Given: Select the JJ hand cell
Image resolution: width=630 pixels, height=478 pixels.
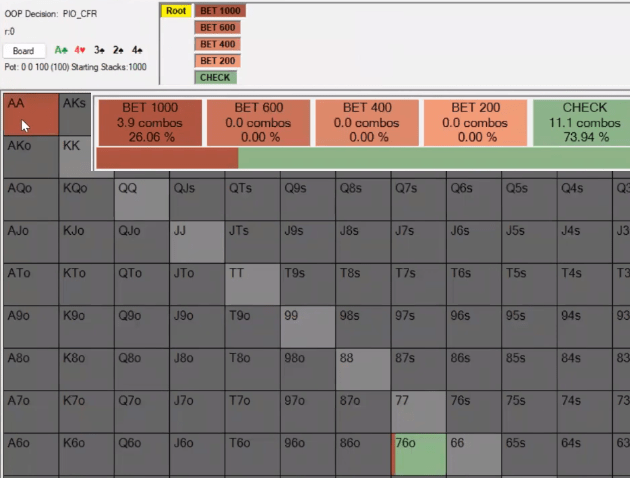Looking at the screenshot, I should point(197,242).
